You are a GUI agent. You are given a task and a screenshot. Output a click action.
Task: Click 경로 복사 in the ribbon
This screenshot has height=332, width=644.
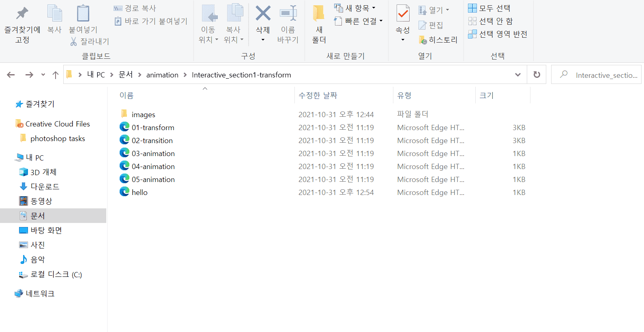click(135, 8)
